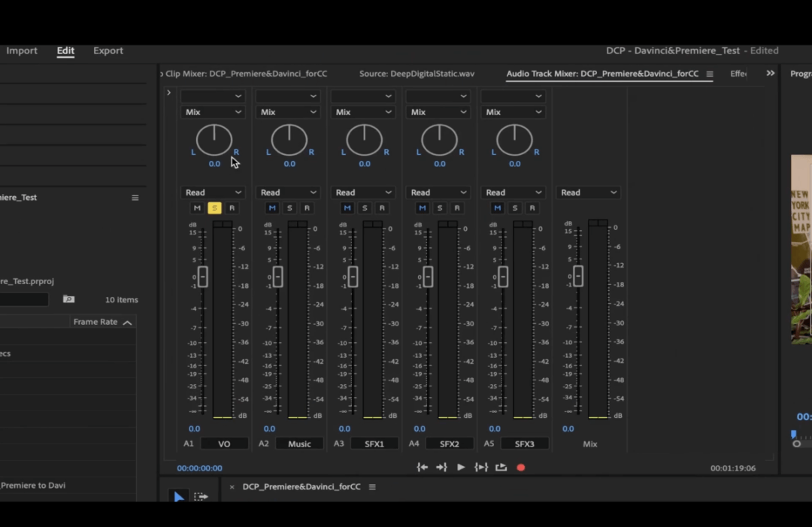812x527 pixels.
Task: Mute the VO track on A1
Action: (x=197, y=207)
